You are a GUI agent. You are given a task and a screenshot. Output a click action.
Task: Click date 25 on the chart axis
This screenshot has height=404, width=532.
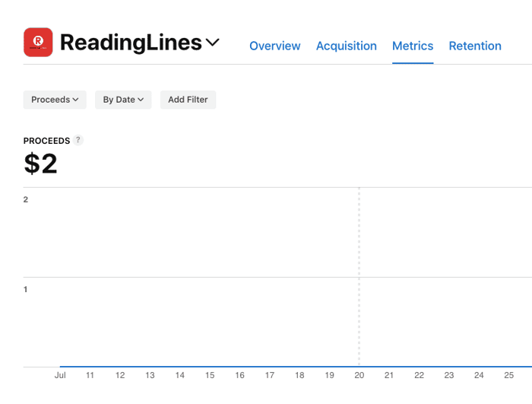pyautogui.click(x=508, y=375)
